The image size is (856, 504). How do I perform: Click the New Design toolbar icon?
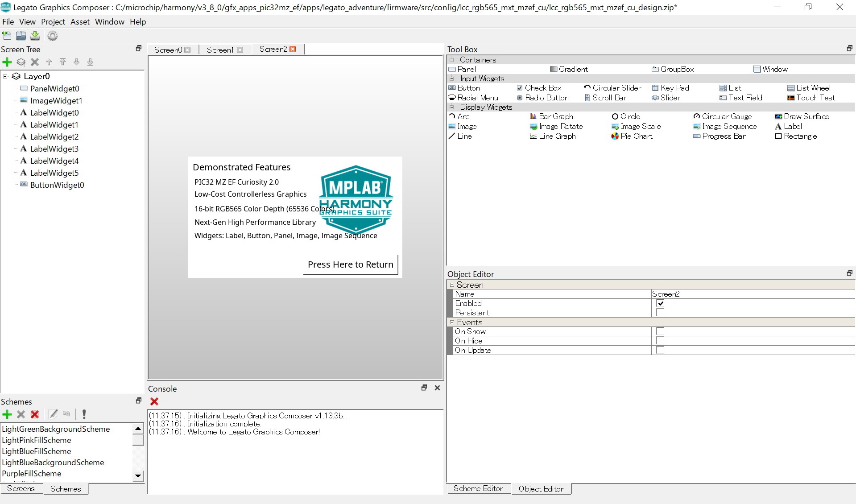[x=7, y=36]
